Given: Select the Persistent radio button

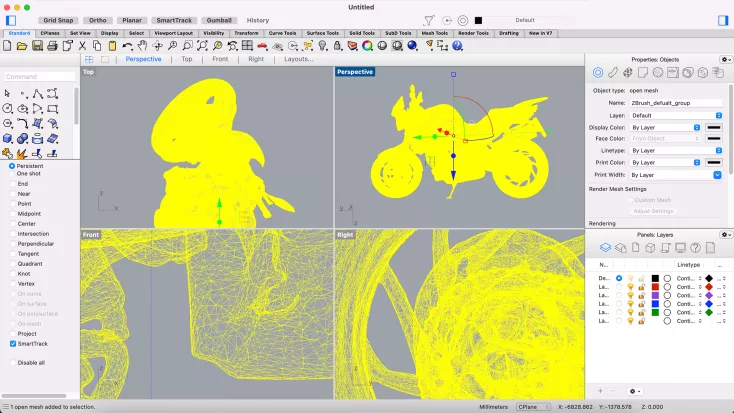Looking at the screenshot, I should pos(13,166).
